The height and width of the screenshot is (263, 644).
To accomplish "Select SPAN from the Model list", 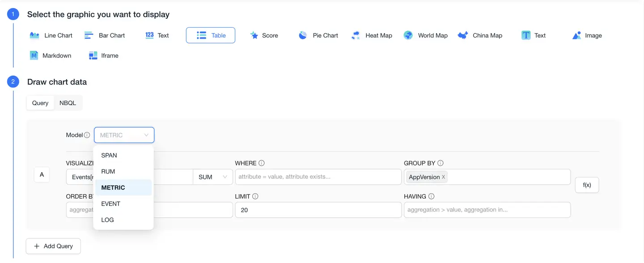I will coord(109,155).
